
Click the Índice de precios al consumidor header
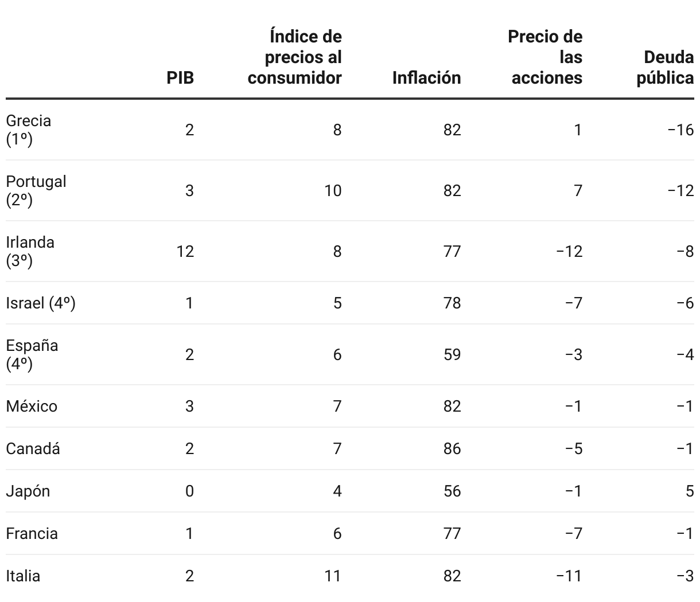(x=295, y=57)
